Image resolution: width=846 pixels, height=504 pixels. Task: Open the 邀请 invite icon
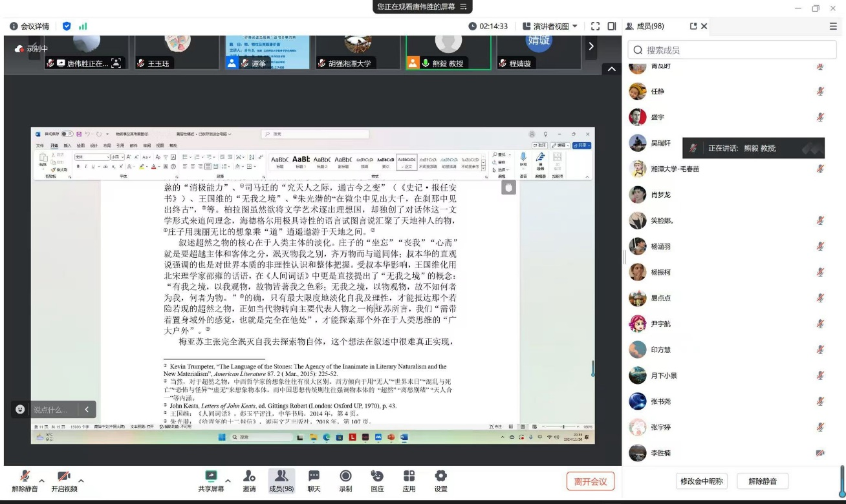pyautogui.click(x=249, y=481)
